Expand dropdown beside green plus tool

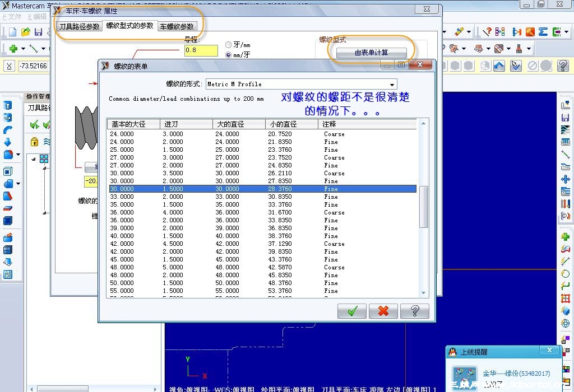(23, 48)
